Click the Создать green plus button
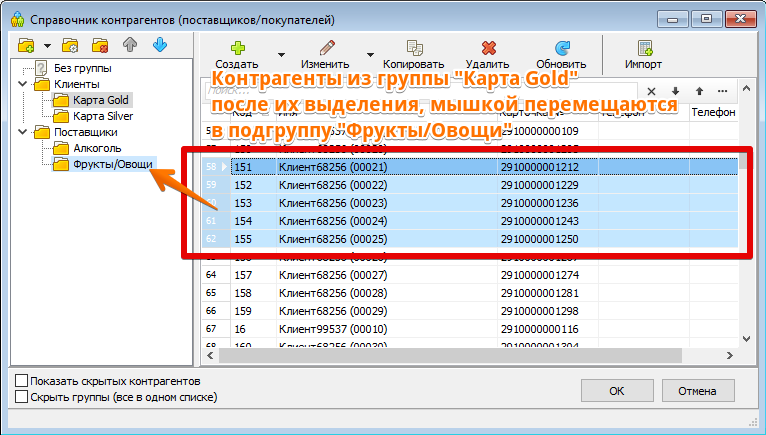This screenshot has width=766, height=435. (237, 55)
